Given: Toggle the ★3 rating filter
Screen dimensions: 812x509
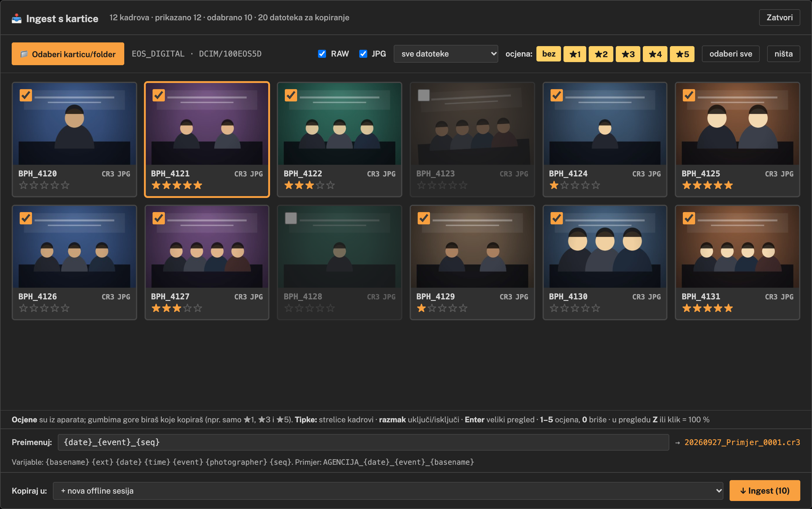Looking at the screenshot, I should (x=628, y=54).
